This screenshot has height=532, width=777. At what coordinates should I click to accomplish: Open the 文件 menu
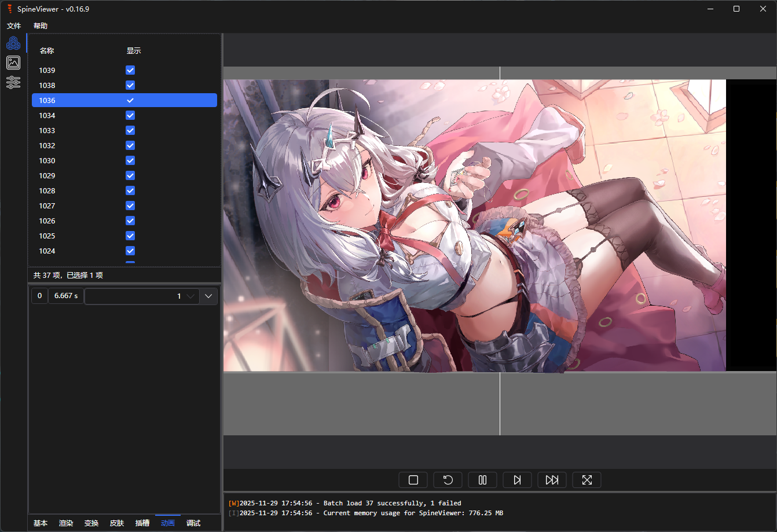14,26
